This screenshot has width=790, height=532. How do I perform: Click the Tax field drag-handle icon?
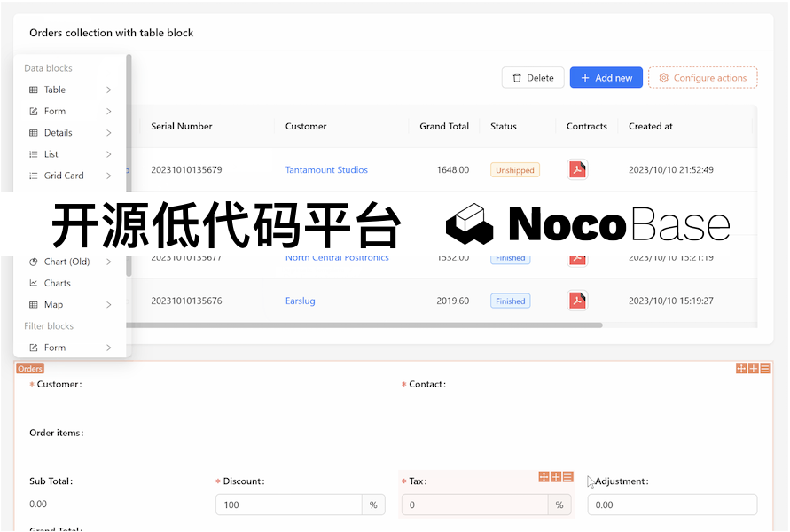(544, 477)
